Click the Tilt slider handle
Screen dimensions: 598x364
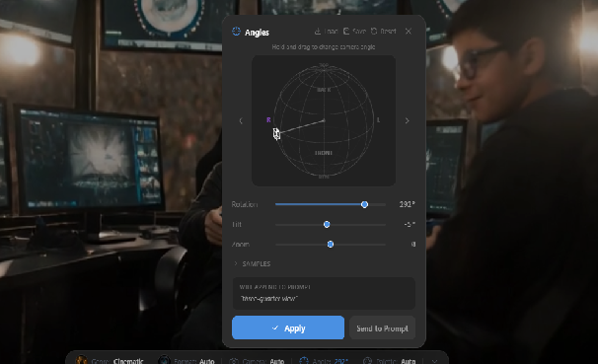click(327, 225)
